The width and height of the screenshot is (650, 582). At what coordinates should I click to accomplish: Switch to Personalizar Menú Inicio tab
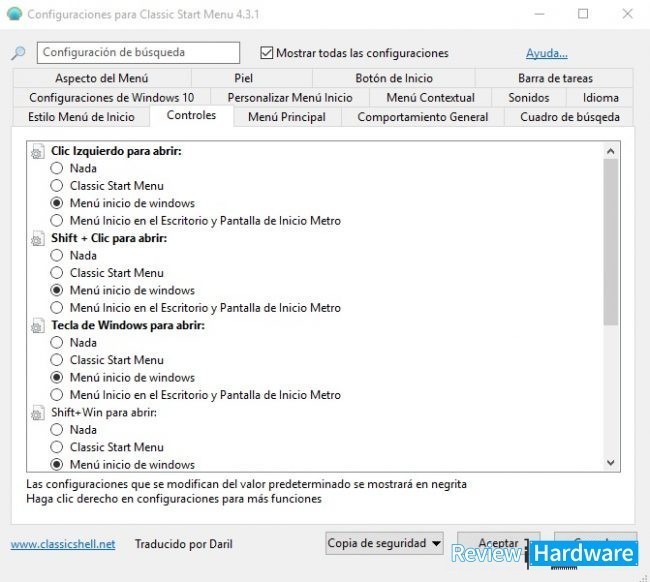click(x=290, y=97)
